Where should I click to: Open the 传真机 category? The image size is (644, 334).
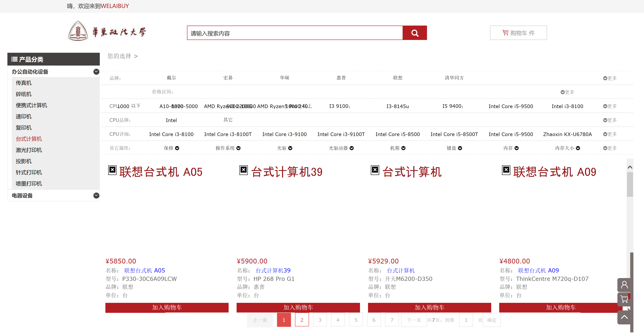[x=24, y=83]
